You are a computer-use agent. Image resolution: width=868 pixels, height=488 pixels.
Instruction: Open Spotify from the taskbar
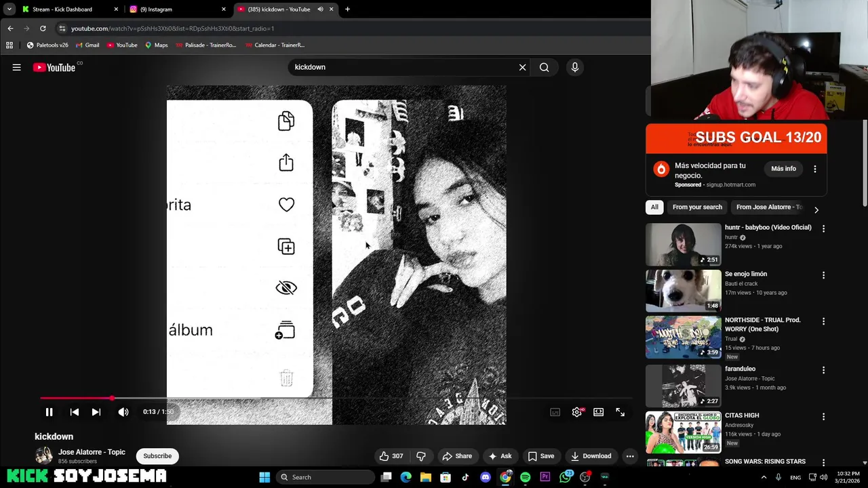(525, 477)
